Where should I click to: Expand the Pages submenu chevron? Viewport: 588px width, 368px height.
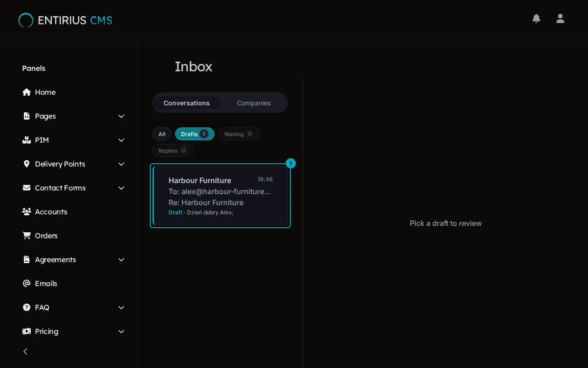point(121,116)
